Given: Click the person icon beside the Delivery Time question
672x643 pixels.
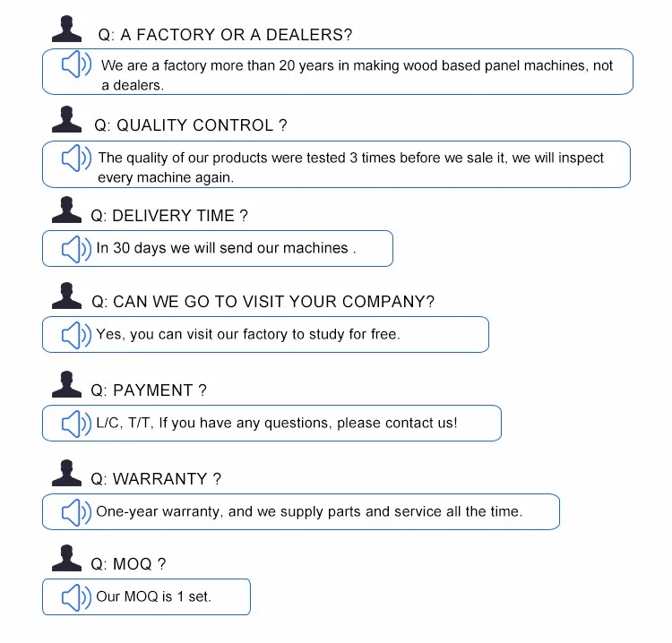Looking at the screenshot, I should click(x=66, y=210).
